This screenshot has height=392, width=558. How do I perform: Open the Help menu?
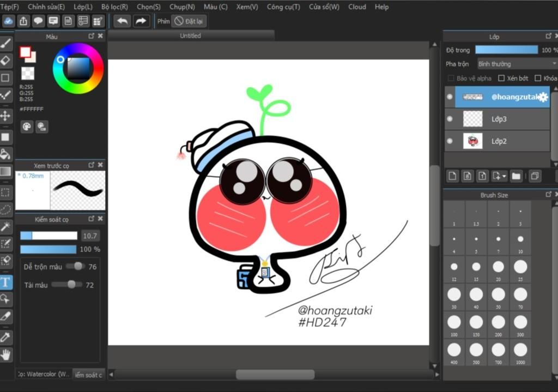tap(381, 7)
